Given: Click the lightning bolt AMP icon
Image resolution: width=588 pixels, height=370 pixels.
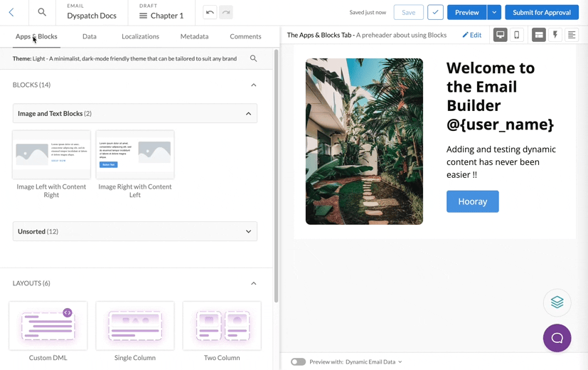Looking at the screenshot, I should click(555, 35).
